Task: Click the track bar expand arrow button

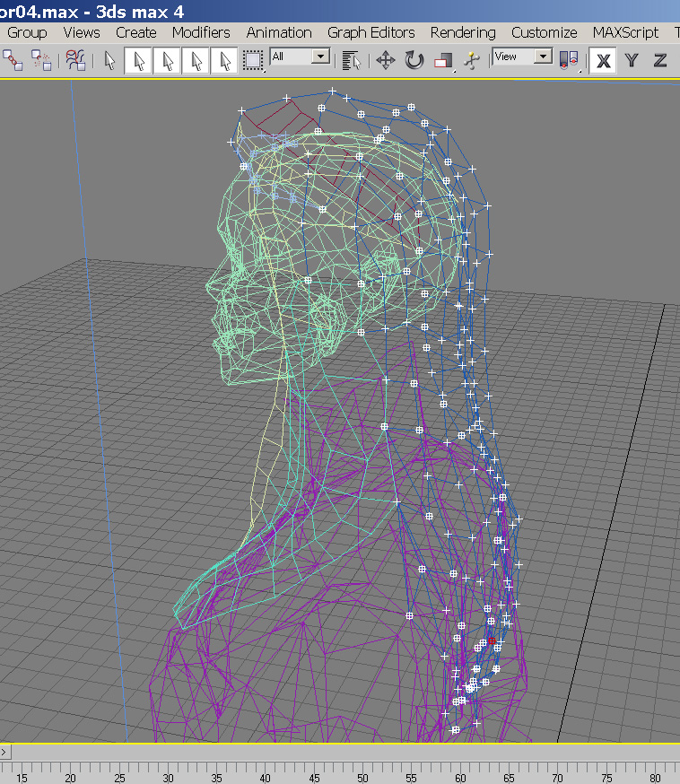Action: pos(4,752)
